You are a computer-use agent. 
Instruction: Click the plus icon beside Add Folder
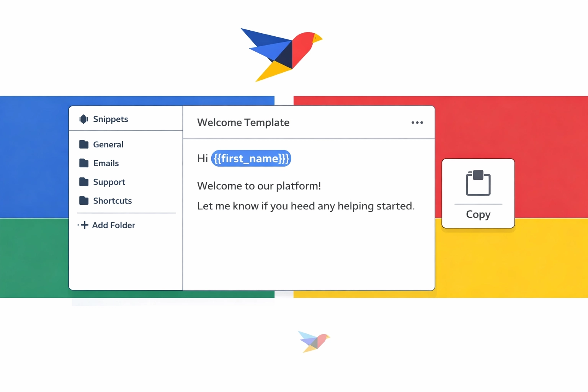point(84,225)
